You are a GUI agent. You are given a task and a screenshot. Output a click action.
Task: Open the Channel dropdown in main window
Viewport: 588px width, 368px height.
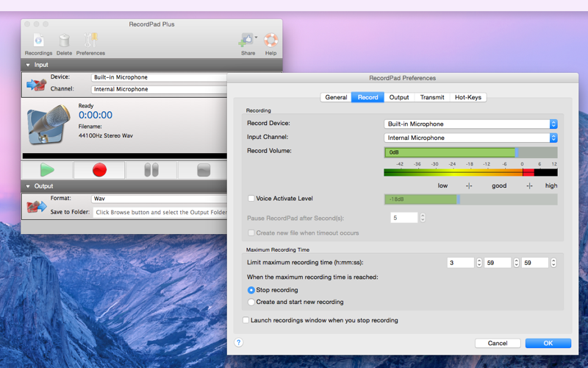click(159, 89)
